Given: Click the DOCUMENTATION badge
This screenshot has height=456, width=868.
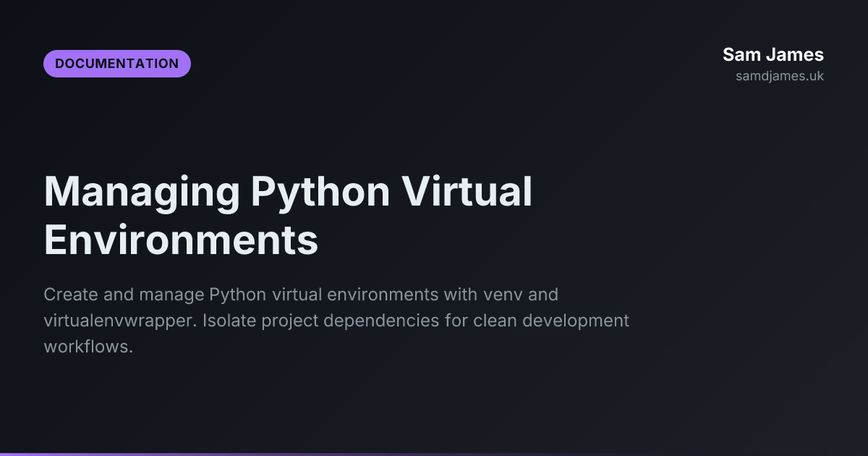Looking at the screenshot, I should pyautogui.click(x=117, y=64).
